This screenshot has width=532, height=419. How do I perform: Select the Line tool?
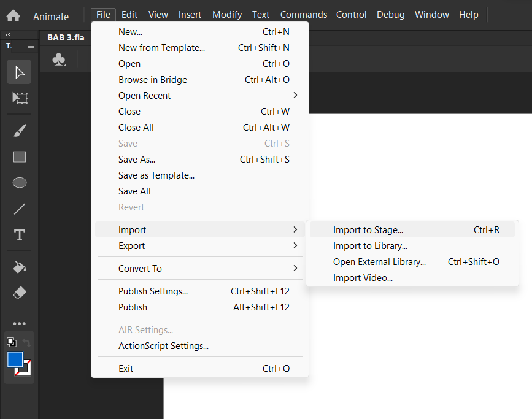pos(20,209)
